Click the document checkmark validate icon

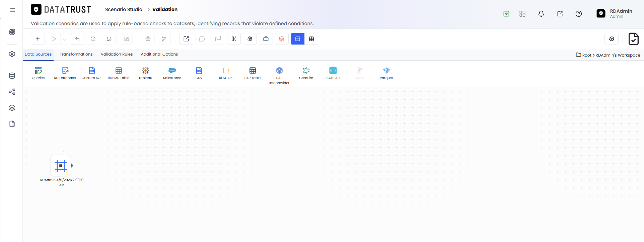click(x=633, y=39)
